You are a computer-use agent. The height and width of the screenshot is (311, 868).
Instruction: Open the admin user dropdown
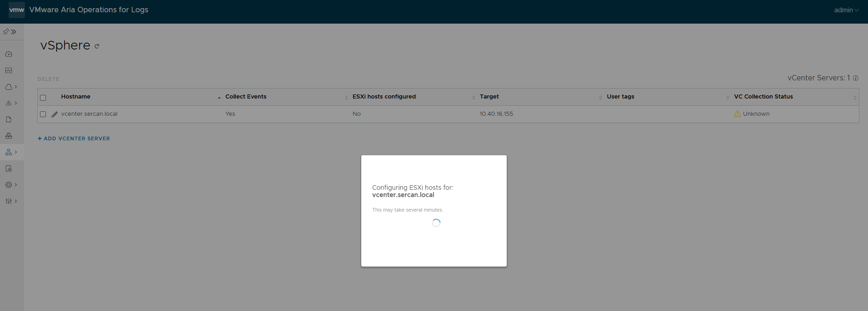[846, 10]
